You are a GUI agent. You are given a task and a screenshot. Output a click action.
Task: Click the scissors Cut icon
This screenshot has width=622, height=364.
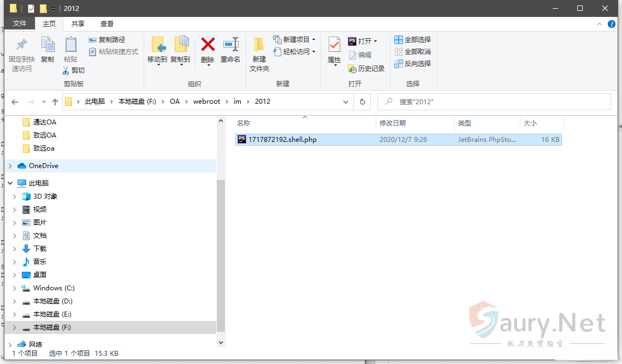point(66,70)
